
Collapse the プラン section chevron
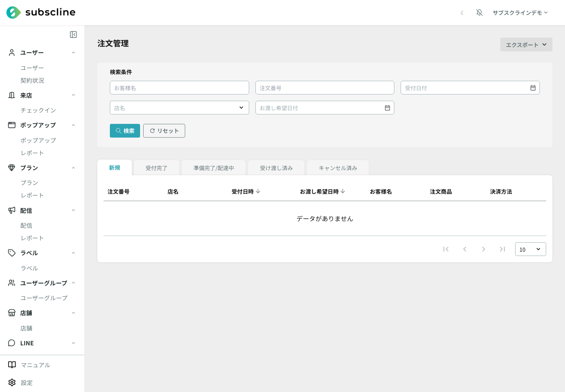coord(73,168)
